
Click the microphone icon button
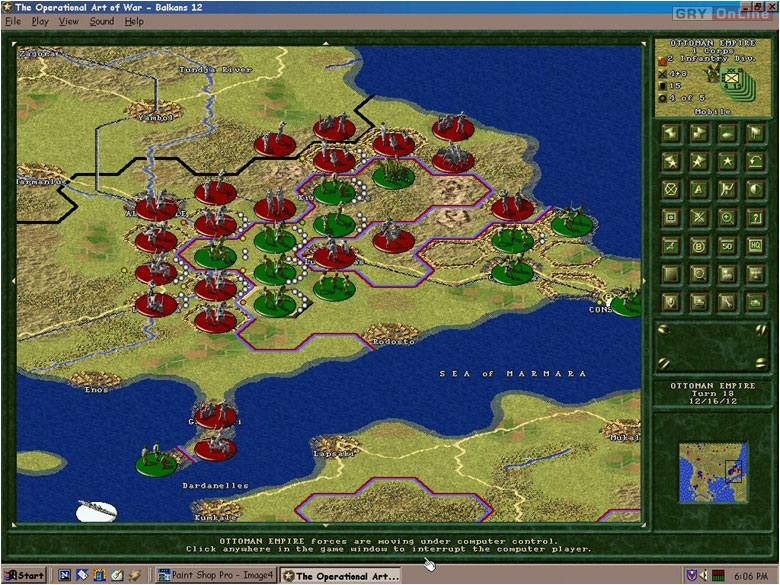tap(671, 302)
